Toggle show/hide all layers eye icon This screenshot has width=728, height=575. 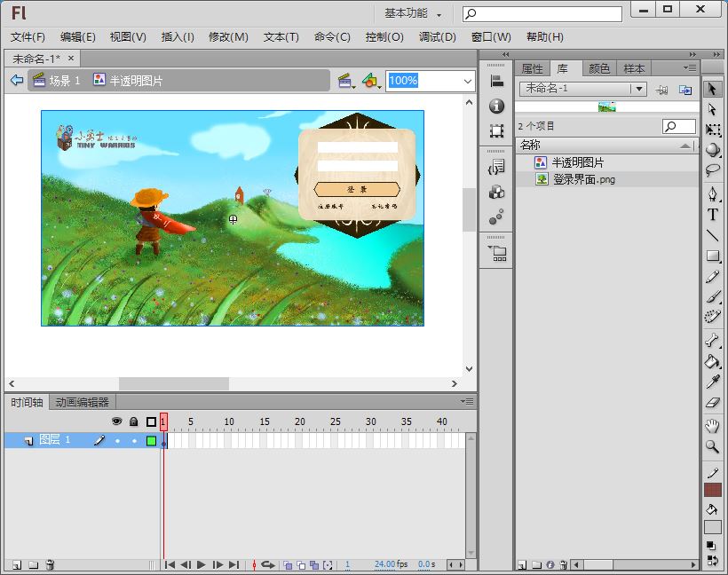117,421
